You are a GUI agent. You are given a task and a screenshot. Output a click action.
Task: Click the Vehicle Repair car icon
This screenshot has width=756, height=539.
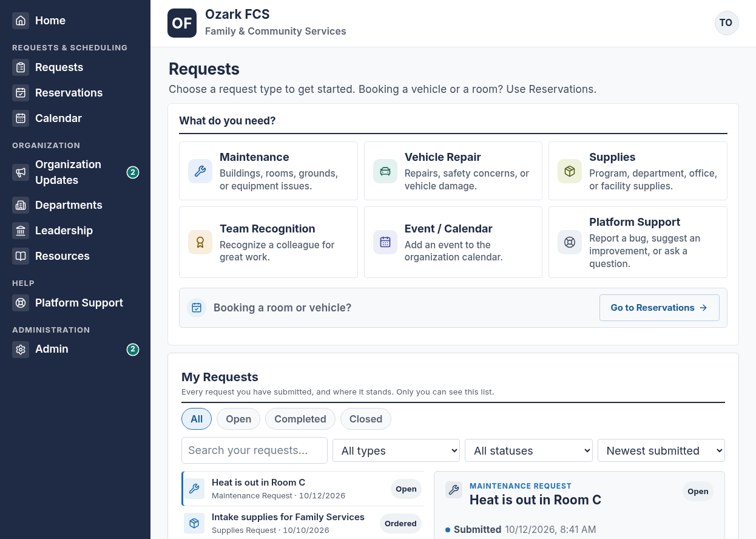click(385, 171)
